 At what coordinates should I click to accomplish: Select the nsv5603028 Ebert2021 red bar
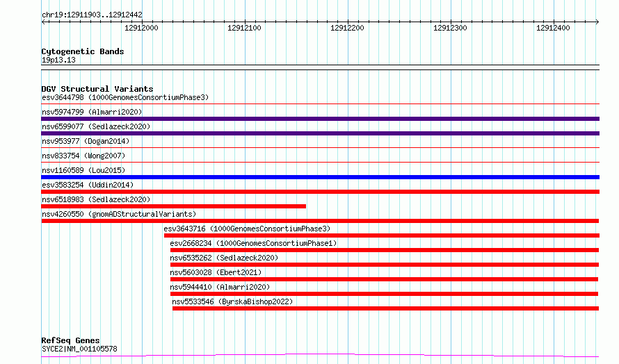point(384,279)
